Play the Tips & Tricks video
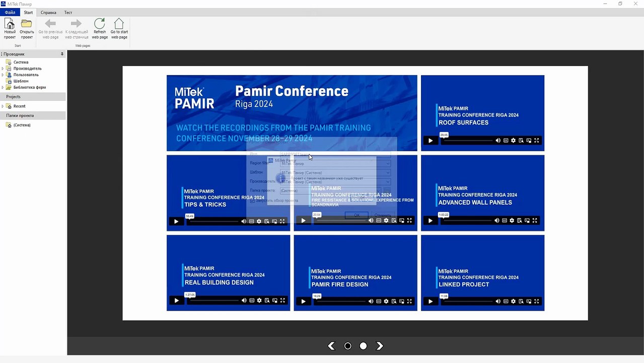Viewport: 644px width, 363px height. (176, 221)
